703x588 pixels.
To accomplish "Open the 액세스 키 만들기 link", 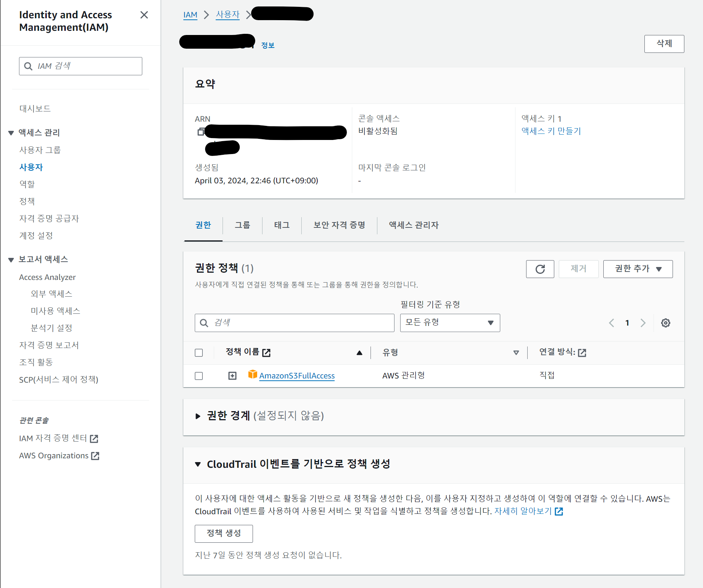I will tap(551, 131).
